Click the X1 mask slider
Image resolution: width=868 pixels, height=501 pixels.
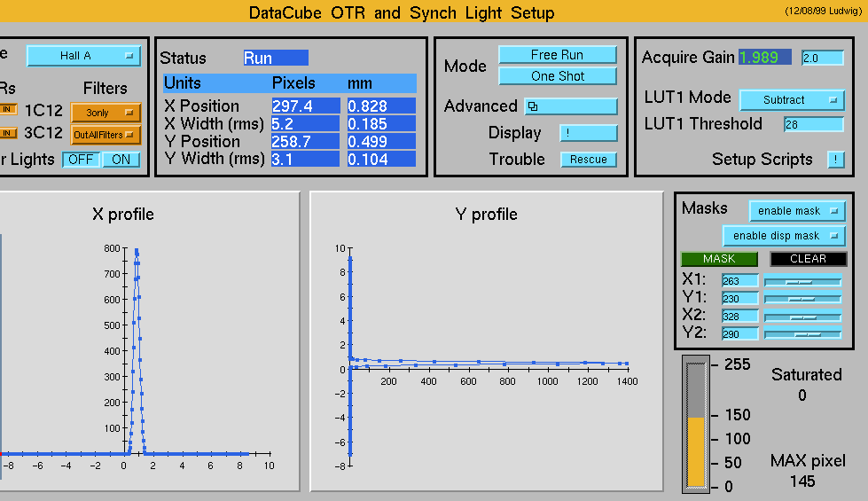[x=802, y=281]
